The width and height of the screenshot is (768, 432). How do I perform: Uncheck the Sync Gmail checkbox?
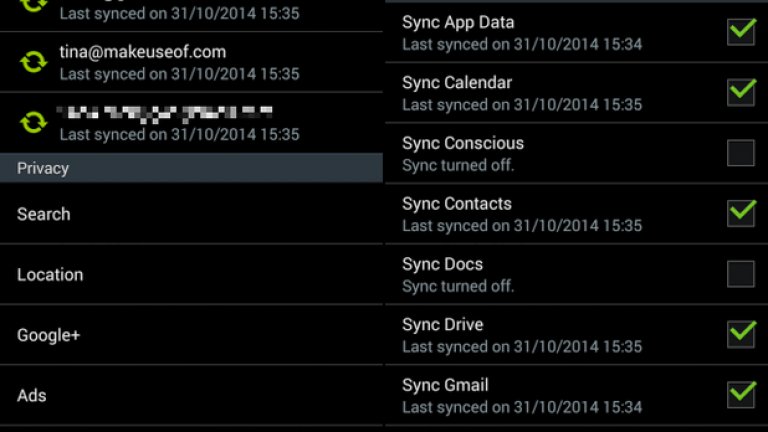(x=741, y=394)
